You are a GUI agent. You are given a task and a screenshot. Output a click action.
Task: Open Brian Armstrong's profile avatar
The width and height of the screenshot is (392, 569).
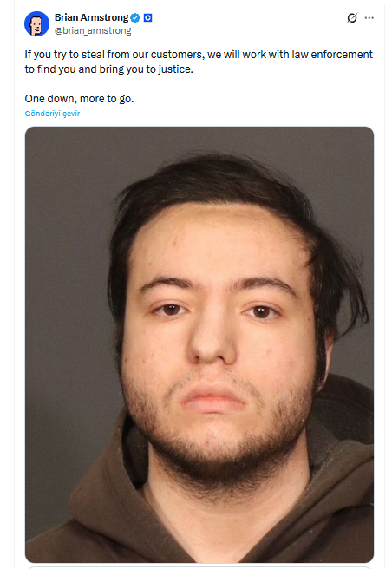36,24
